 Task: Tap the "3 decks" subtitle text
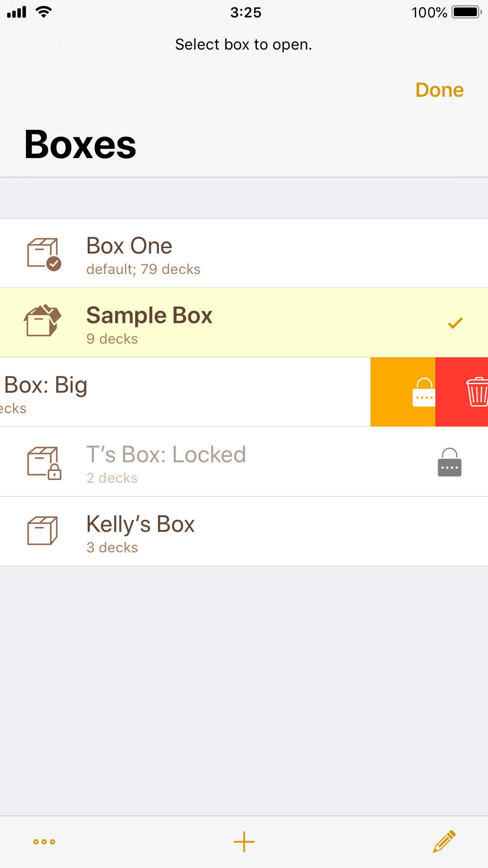point(112,548)
